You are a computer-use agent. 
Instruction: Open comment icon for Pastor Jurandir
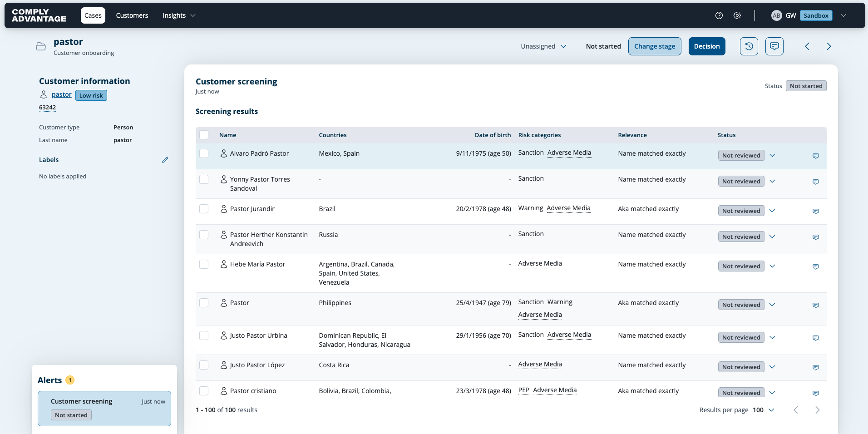816,211
